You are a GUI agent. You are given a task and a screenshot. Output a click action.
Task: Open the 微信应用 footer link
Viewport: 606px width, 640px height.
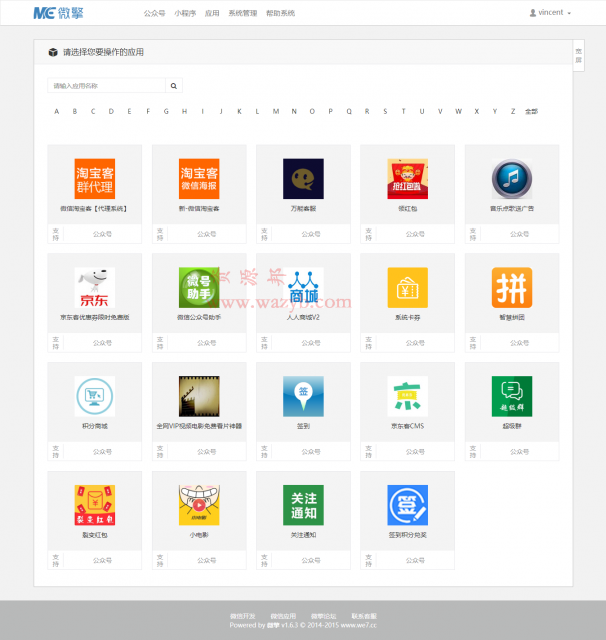(x=283, y=616)
